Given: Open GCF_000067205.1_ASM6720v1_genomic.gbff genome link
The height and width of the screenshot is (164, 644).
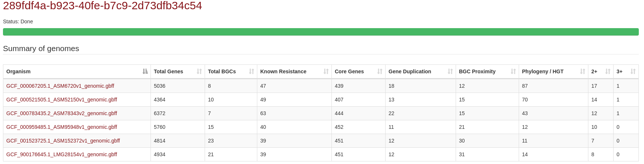Looking at the screenshot, I should (x=60, y=86).
